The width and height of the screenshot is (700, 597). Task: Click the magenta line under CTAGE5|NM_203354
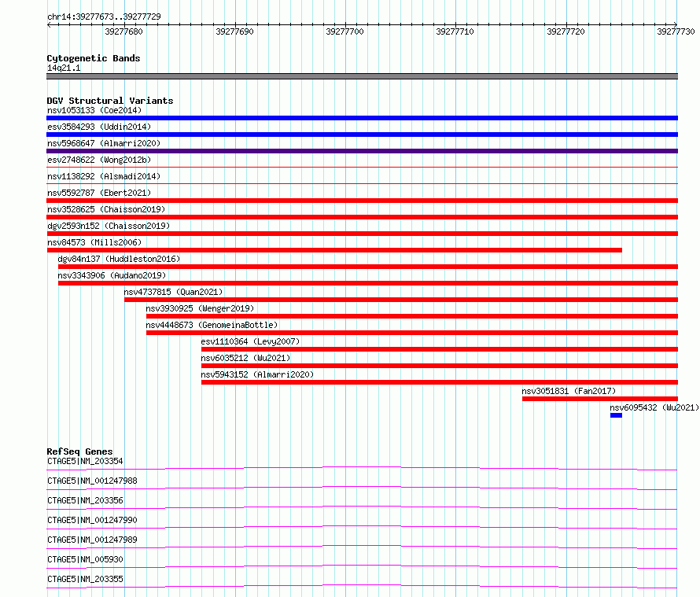pos(362,469)
